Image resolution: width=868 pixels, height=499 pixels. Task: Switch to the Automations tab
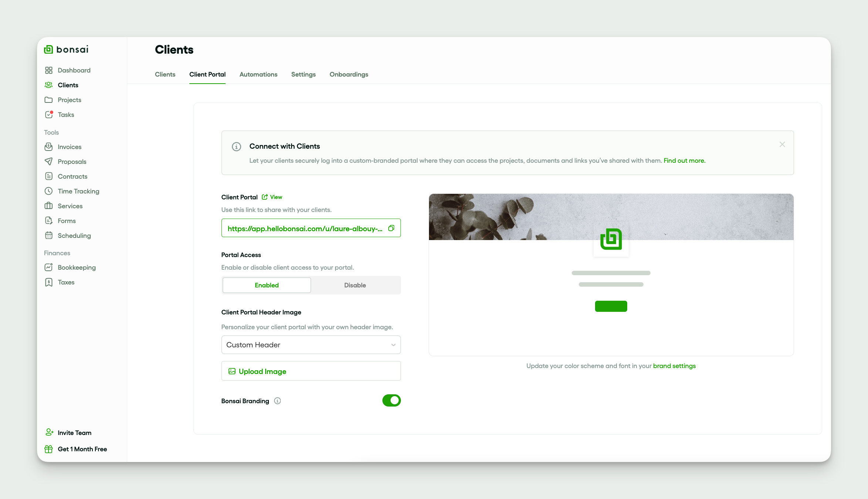[x=258, y=74]
